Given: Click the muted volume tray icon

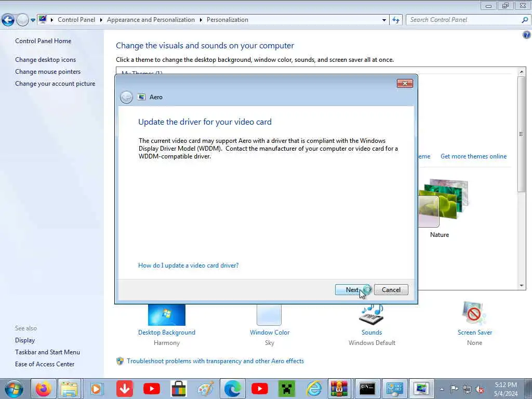Looking at the screenshot, I should [480, 390].
